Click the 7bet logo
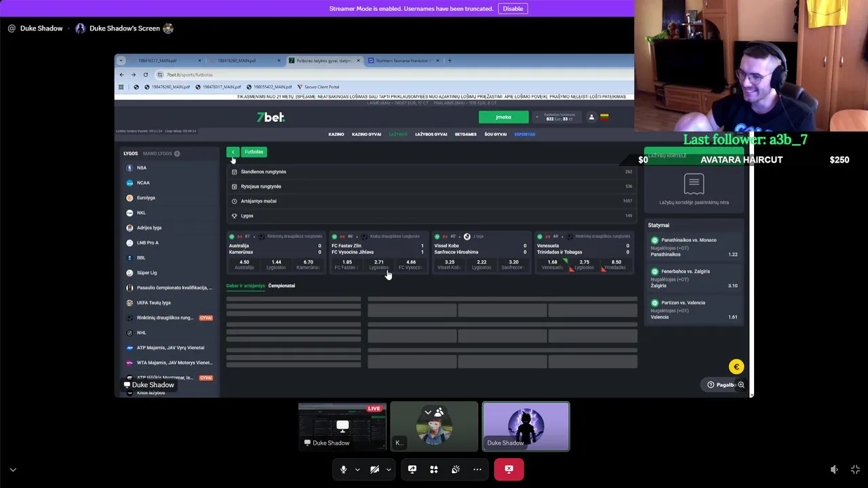 (x=271, y=117)
